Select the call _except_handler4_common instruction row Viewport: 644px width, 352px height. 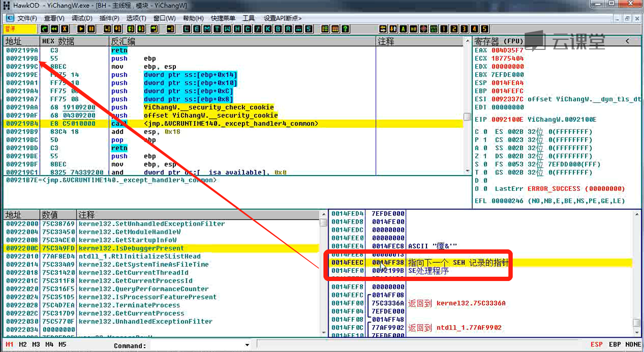tap(233, 124)
